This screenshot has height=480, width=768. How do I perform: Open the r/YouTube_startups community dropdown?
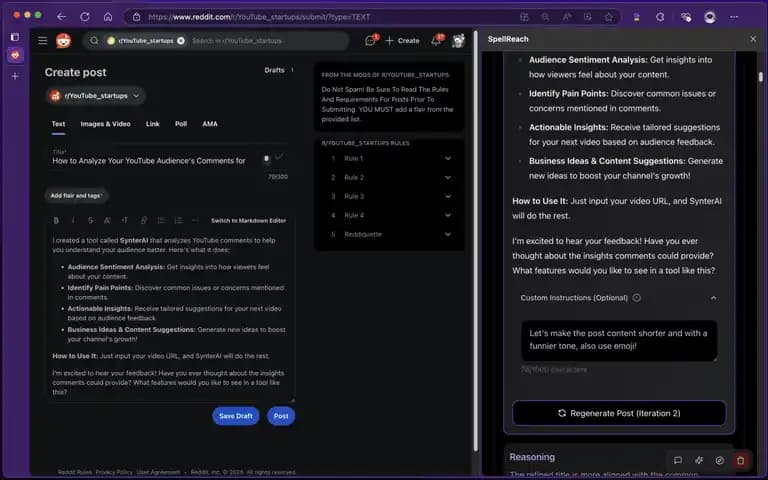coord(96,96)
